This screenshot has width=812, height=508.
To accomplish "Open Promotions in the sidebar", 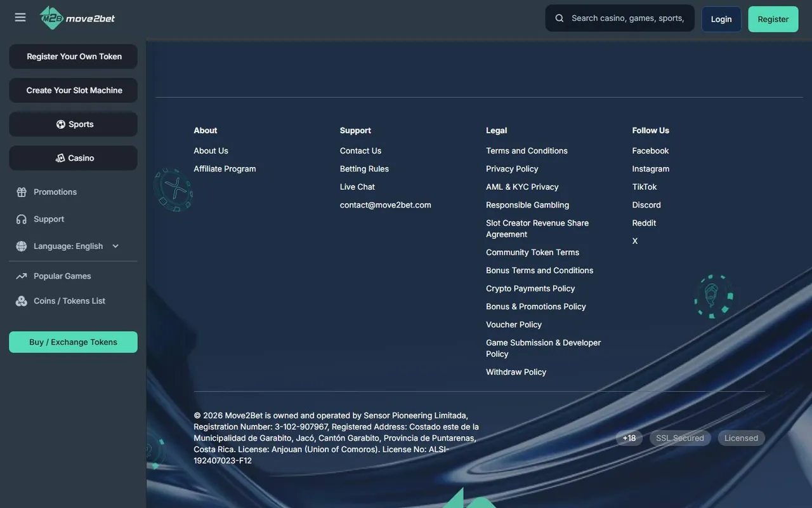I will (x=55, y=192).
